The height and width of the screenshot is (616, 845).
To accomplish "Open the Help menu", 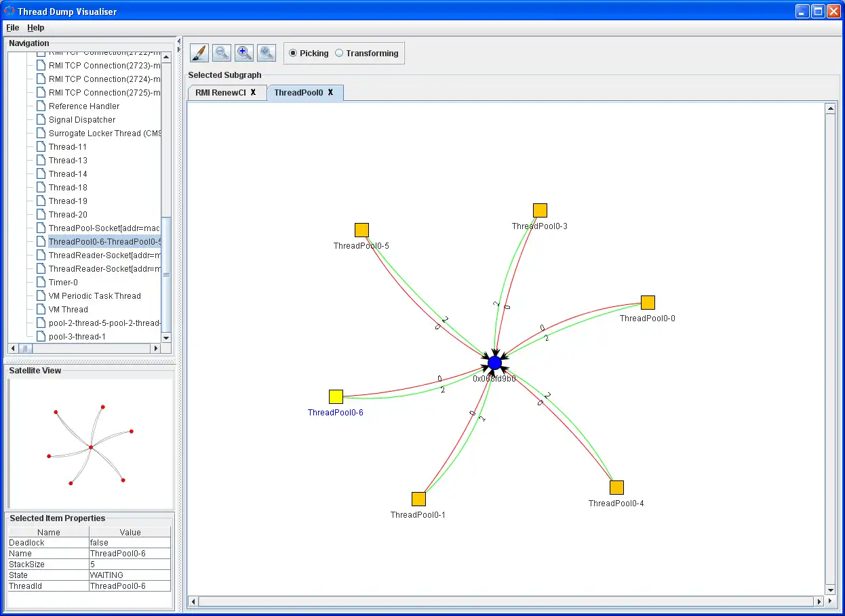I will click(x=36, y=28).
